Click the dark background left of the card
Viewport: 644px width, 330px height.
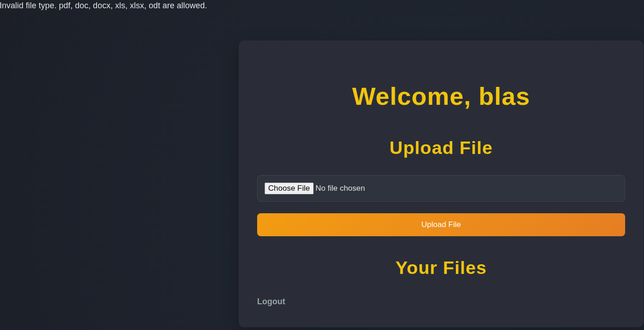[x=115, y=184]
